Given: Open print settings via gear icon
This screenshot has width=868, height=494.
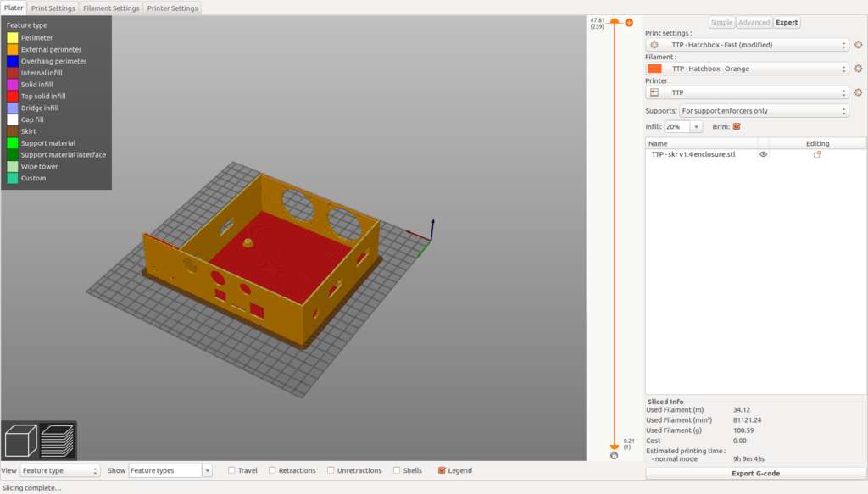Looking at the screenshot, I should 858,45.
